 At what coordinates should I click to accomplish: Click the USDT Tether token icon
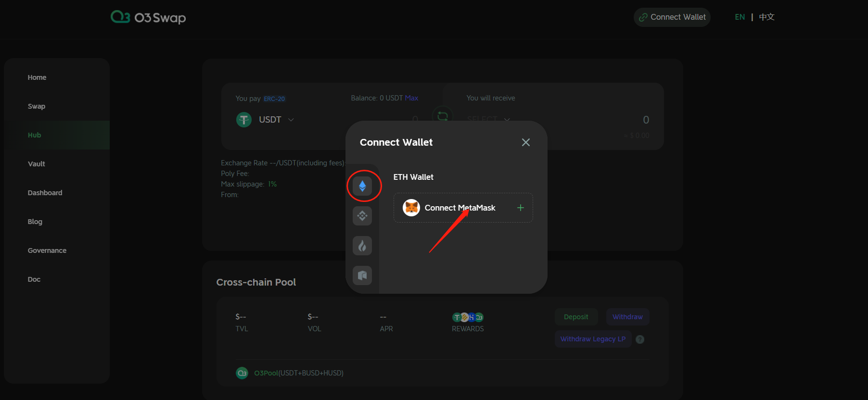click(244, 120)
